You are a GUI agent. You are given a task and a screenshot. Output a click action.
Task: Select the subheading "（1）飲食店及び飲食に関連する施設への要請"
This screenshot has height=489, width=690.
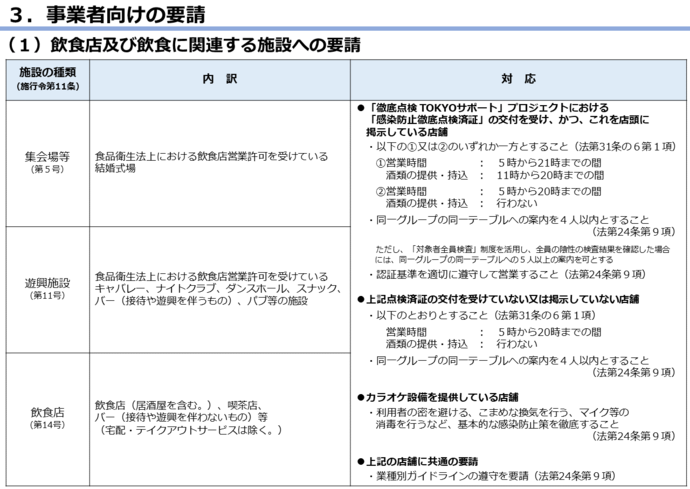[x=183, y=45]
